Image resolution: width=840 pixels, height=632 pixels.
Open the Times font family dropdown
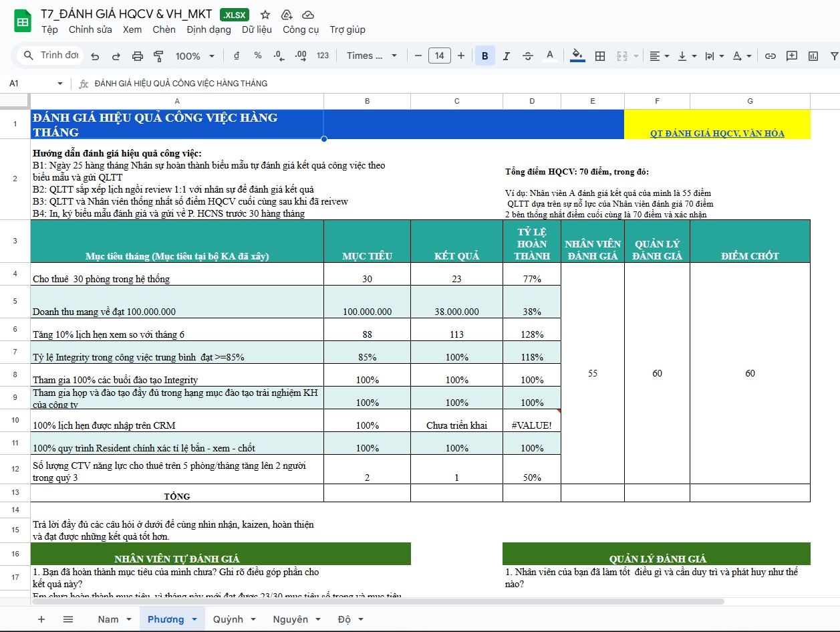[x=372, y=56]
